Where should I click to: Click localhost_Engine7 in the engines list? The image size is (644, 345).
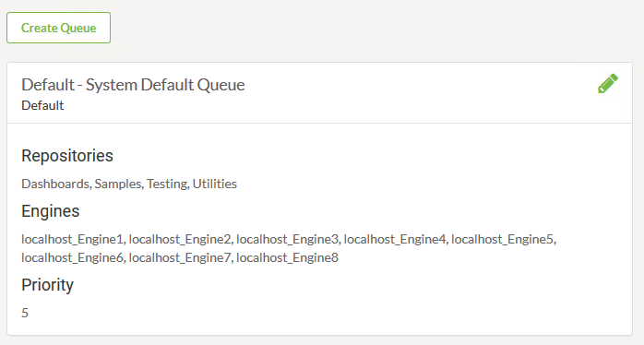point(180,257)
